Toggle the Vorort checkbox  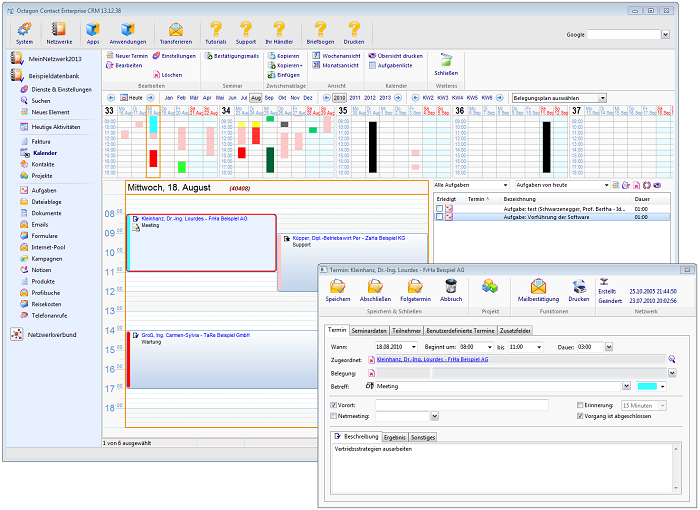pyautogui.click(x=333, y=405)
